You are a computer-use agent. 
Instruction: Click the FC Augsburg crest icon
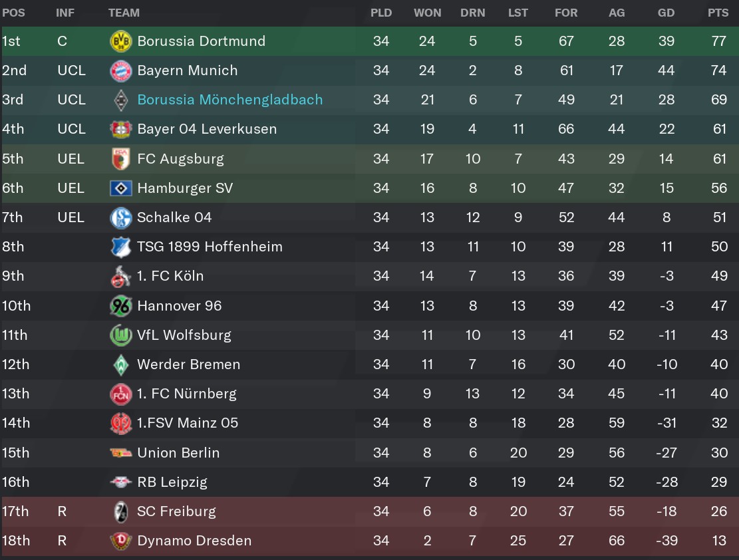[x=120, y=159]
